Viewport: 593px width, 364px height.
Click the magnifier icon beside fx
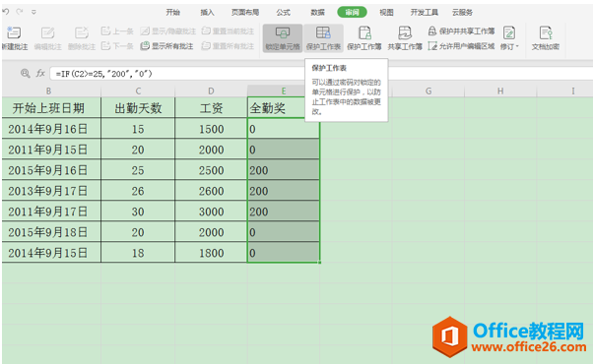(25, 73)
